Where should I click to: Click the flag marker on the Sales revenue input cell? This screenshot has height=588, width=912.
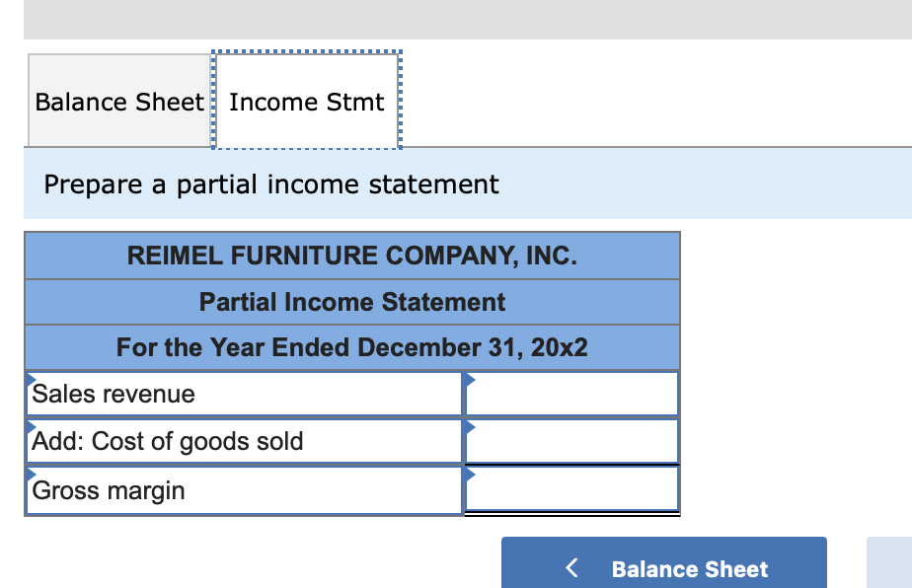(468, 379)
